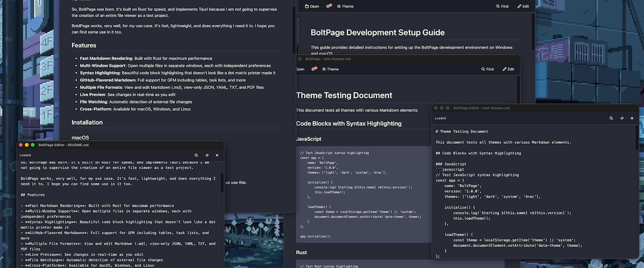The width and height of the screenshot is (644, 268).
Task: Click the red-badged icon in test-themes viewer toolbar
Action: tap(314, 69)
